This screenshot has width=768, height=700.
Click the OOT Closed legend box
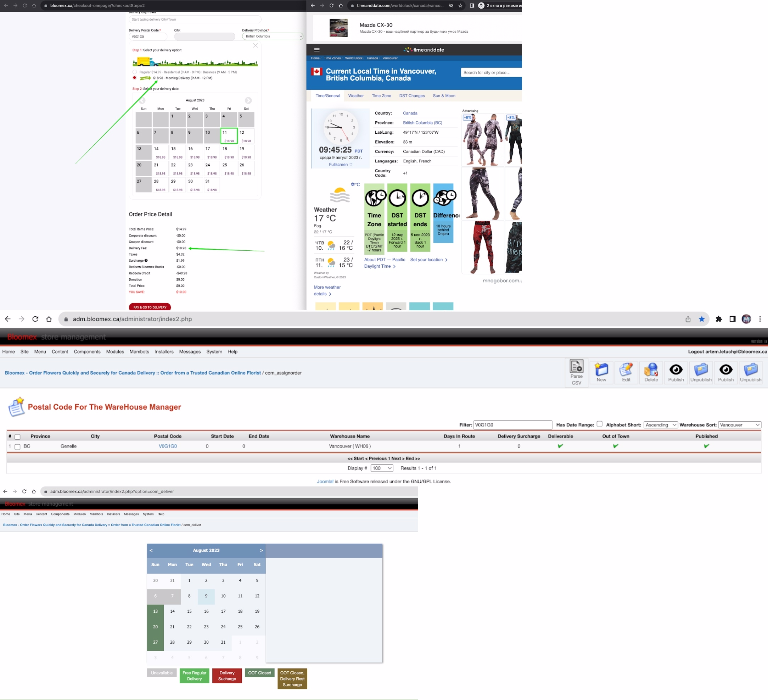[x=259, y=673]
